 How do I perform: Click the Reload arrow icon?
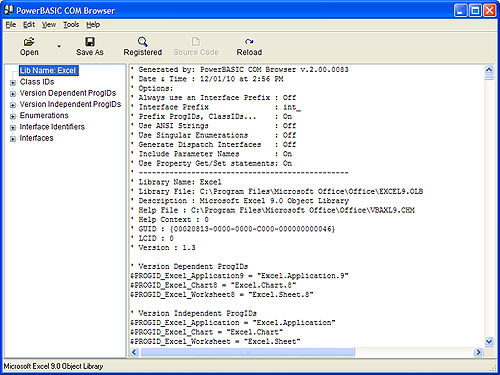tap(249, 42)
